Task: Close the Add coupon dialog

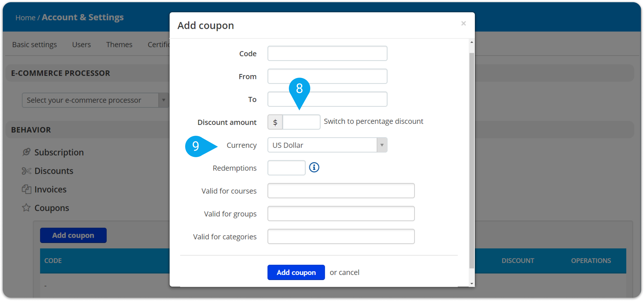Action: coord(463,24)
